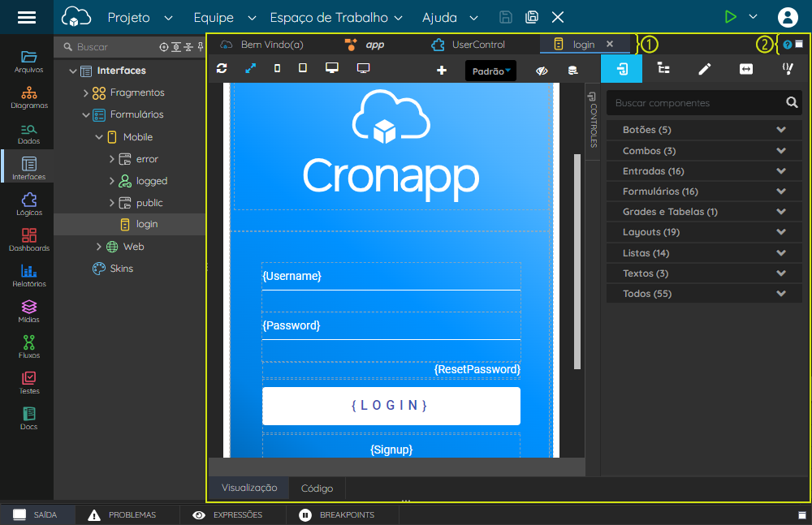812x525 pixels.
Task: Expand the Fragmentos tree node
Action: click(x=86, y=93)
